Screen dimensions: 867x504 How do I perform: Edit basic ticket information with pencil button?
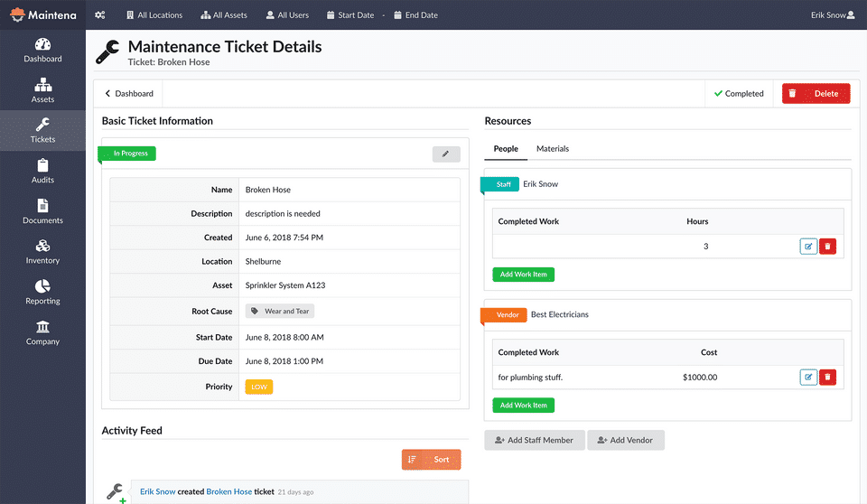click(446, 154)
